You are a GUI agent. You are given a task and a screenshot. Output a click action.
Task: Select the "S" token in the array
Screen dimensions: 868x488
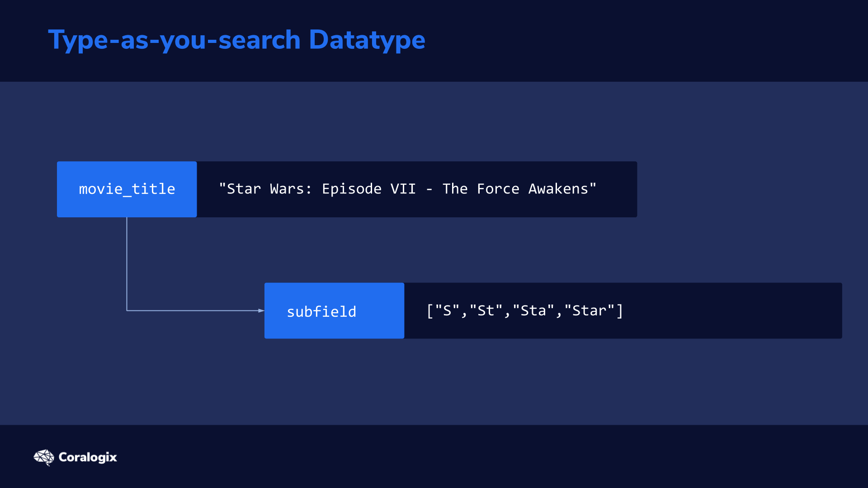447,311
